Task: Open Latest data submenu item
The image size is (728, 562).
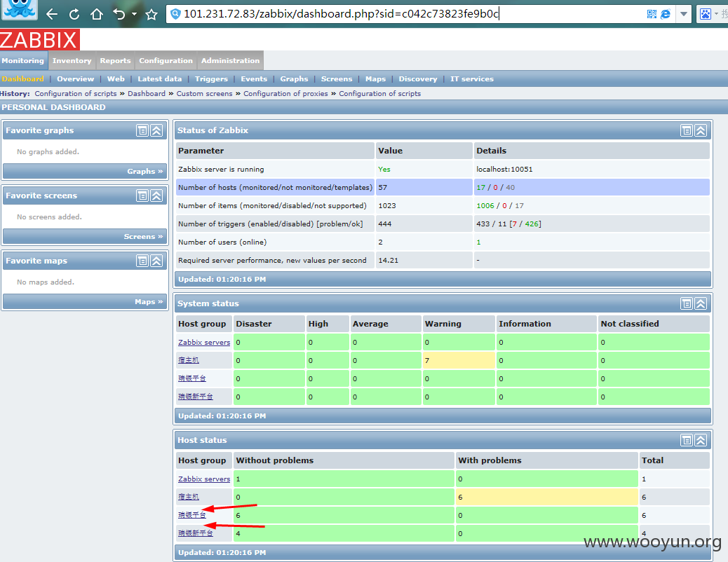Action: point(160,79)
